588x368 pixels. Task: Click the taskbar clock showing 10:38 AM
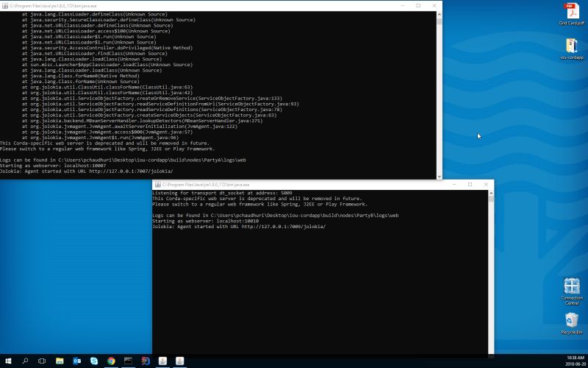coord(576,361)
